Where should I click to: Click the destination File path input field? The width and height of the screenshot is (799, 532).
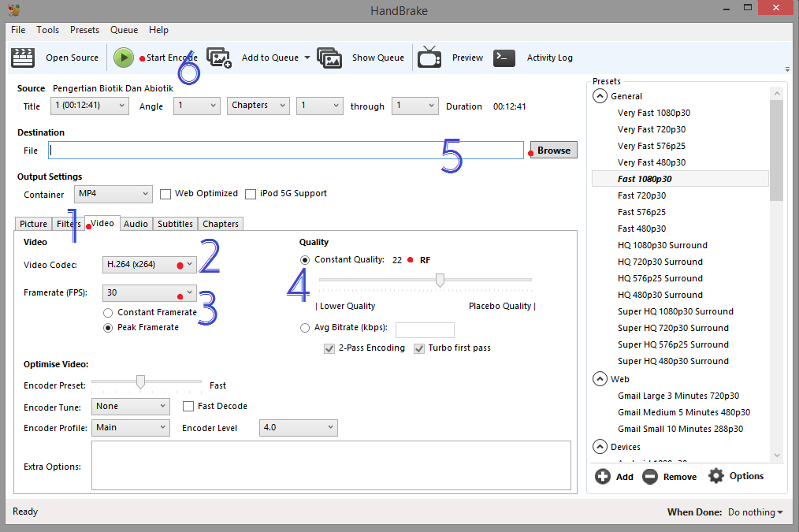point(286,151)
